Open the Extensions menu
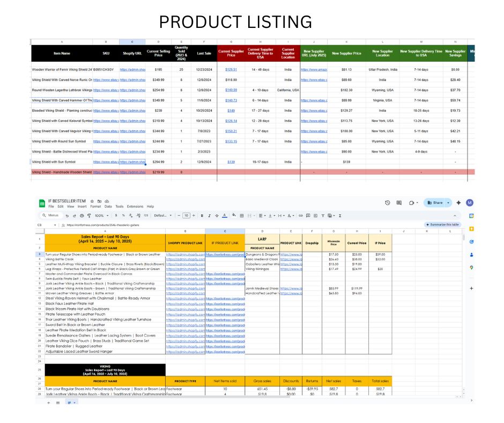The image size is (504, 423). pos(135,206)
